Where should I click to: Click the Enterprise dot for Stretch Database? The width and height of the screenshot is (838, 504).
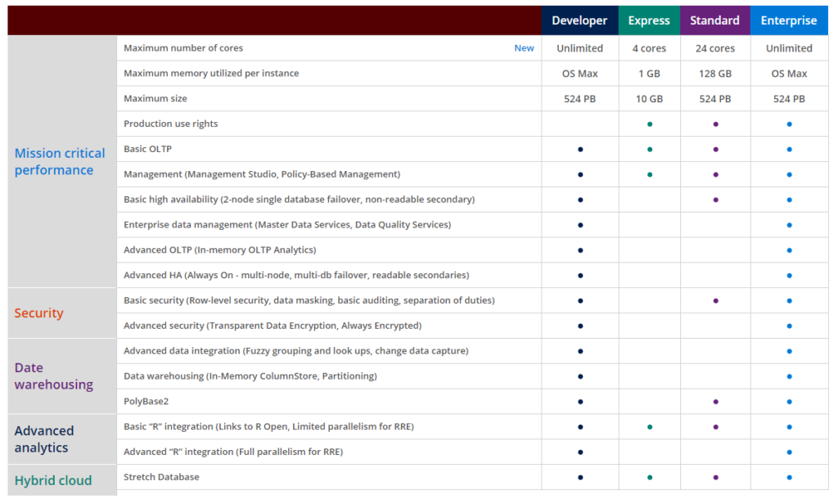(789, 477)
